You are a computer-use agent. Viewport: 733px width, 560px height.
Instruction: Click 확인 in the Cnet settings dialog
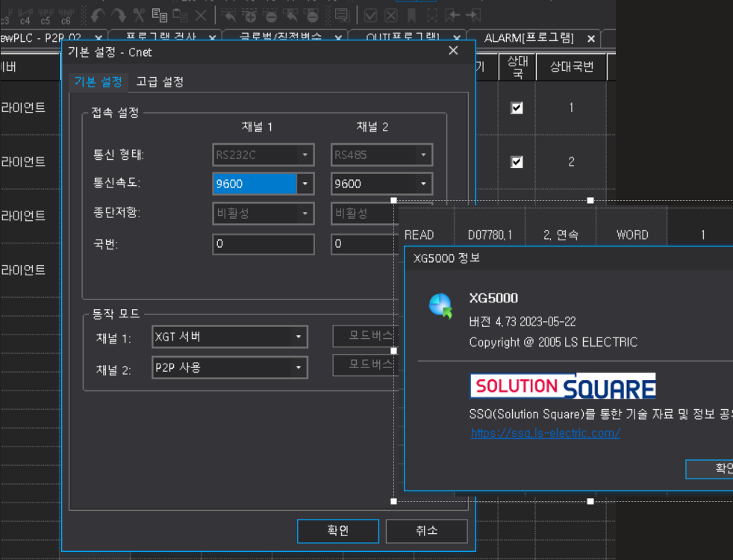point(337,531)
